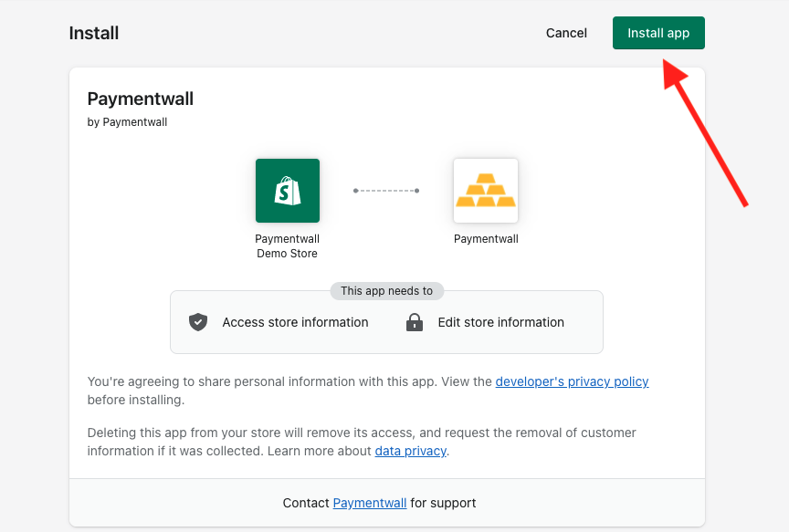Click the green Install app button
The height and width of the screenshot is (532, 789).
click(x=658, y=33)
